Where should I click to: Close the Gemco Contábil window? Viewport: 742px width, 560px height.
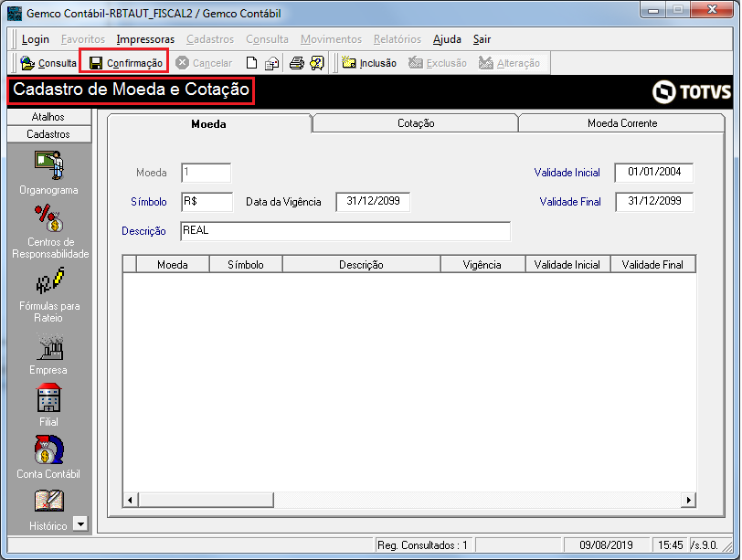(712, 10)
